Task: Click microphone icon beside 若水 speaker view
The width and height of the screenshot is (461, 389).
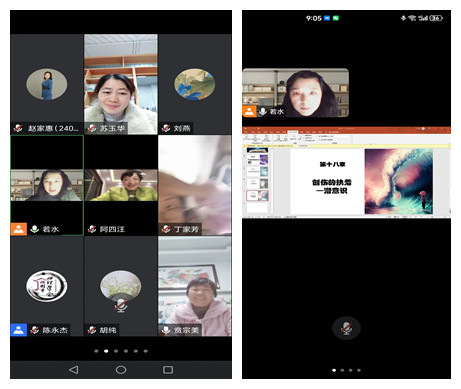Action: 263,111
